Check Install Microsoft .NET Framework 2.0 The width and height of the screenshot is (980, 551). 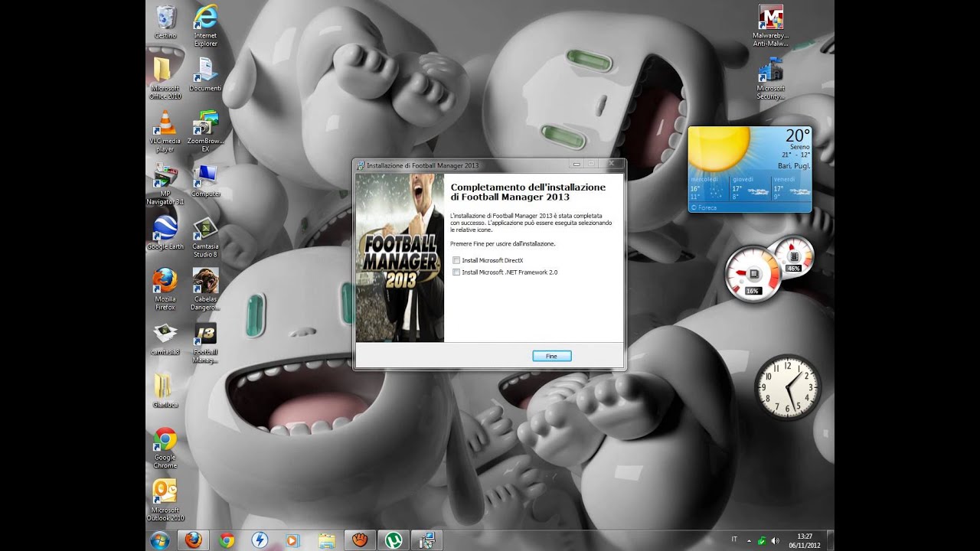[457, 272]
